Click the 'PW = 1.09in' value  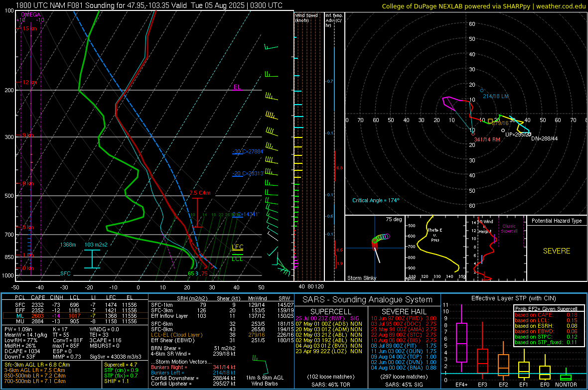(18, 329)
